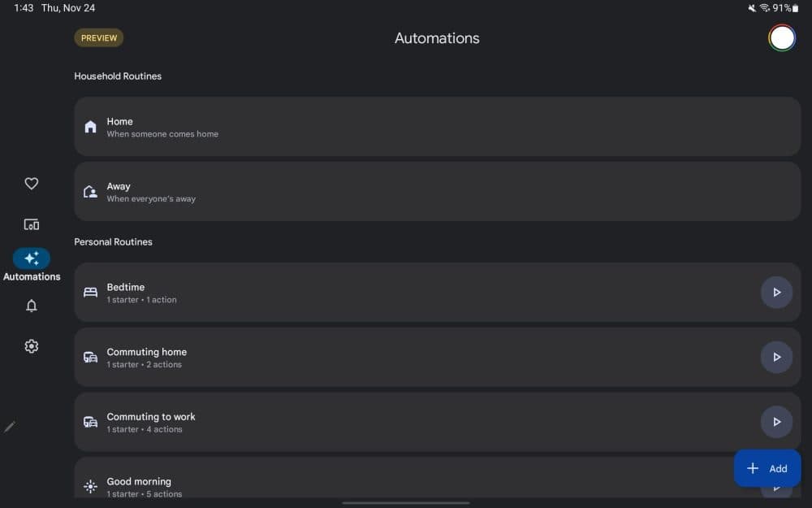Open the Favorites heart icon in sidebar
The height and width of the screenshot is (508, 812).
pos(32,184)
